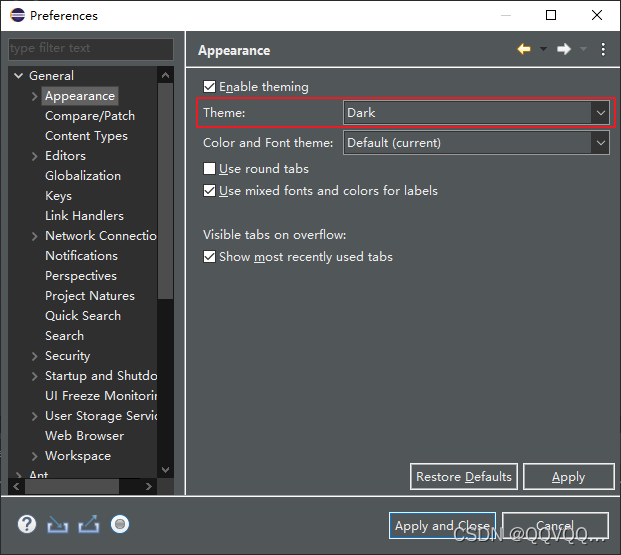Select Project Natures in the tree
The image size is (621, 555).
point(90,296)
